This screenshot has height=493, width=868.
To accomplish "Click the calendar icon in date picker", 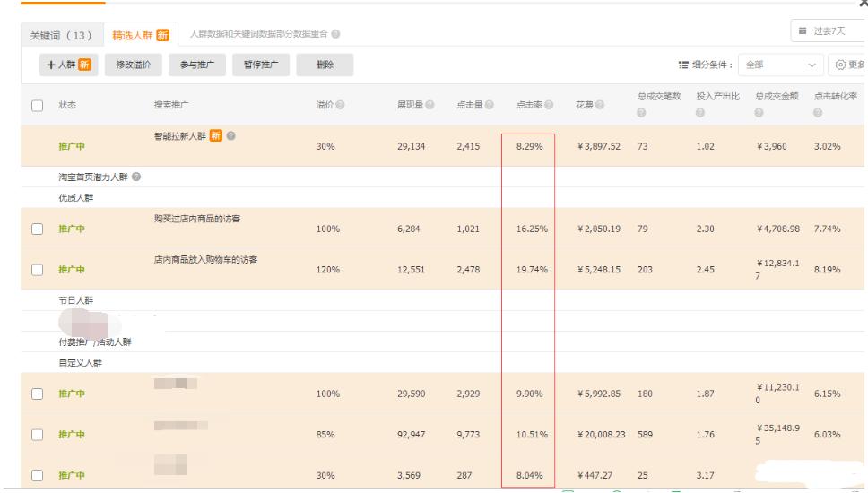I will point(803,31).
